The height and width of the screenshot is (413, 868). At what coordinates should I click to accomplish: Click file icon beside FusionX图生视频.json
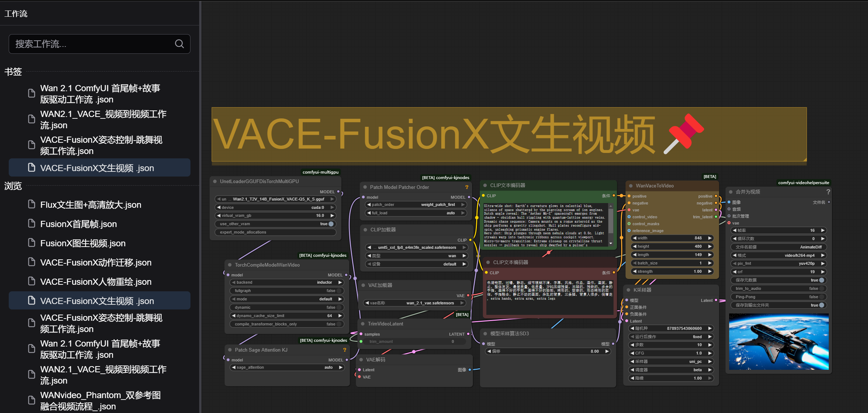32,243
